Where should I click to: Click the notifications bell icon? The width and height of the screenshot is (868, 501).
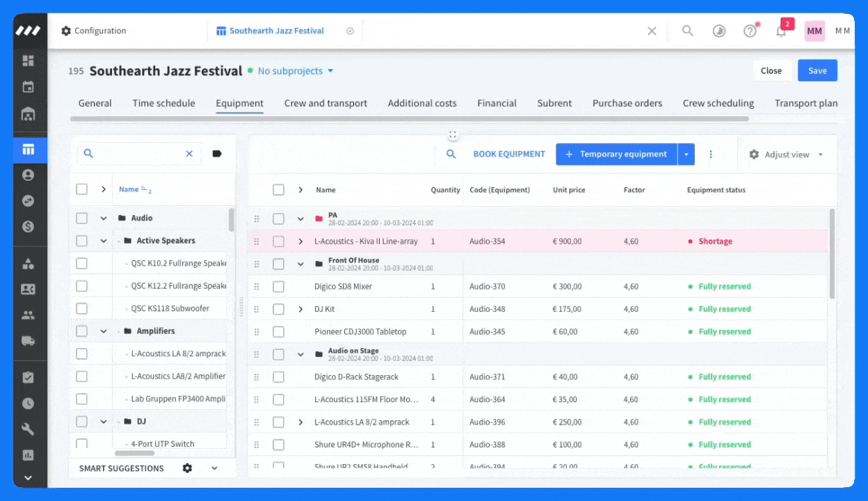[781, 31]
